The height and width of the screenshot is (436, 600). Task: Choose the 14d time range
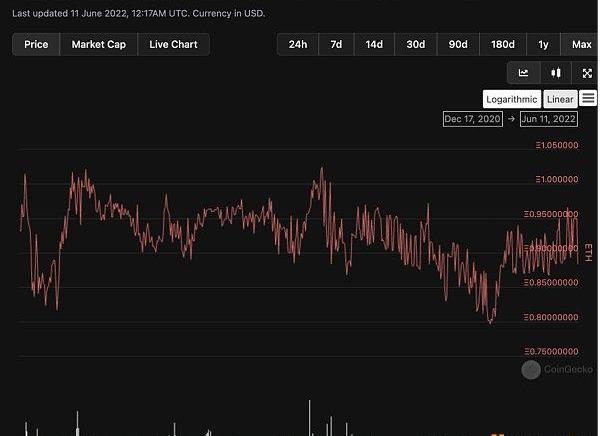[374, 45]
